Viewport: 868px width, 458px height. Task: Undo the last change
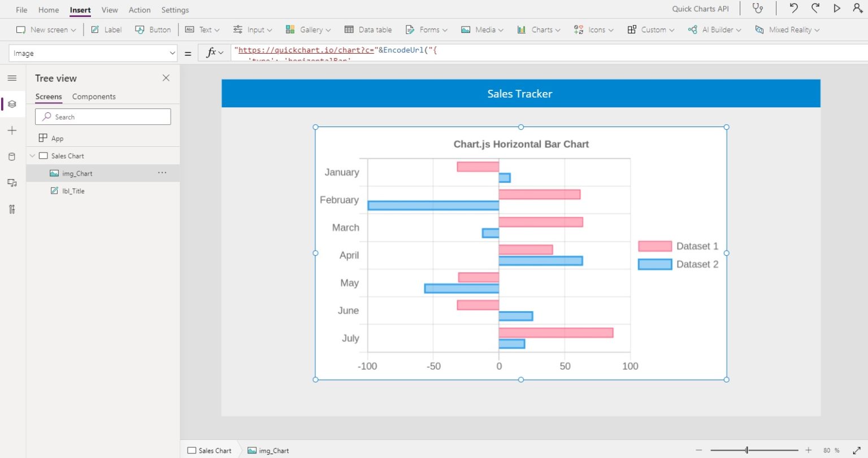[x=793, y=8]
